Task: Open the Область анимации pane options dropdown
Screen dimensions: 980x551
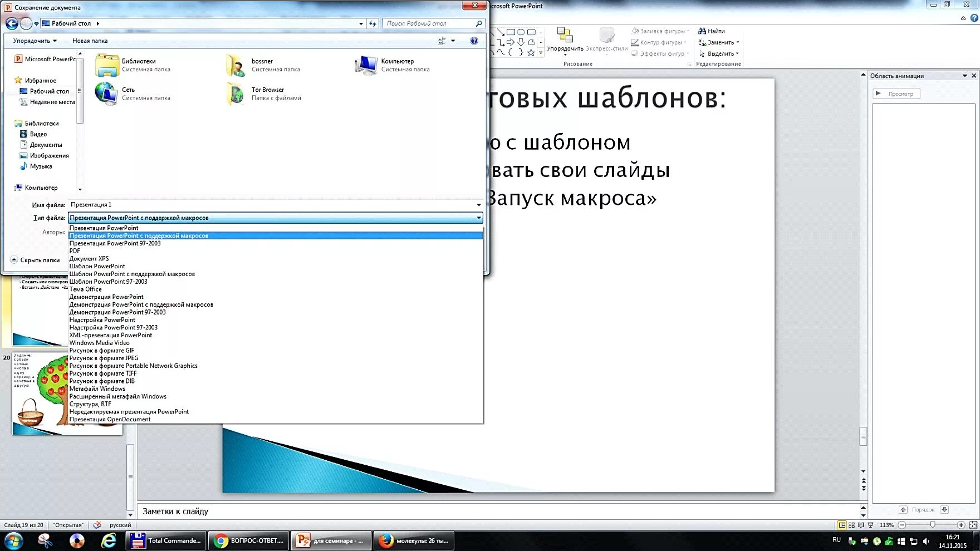Action: pyautogui.click(x=965, y=76)
